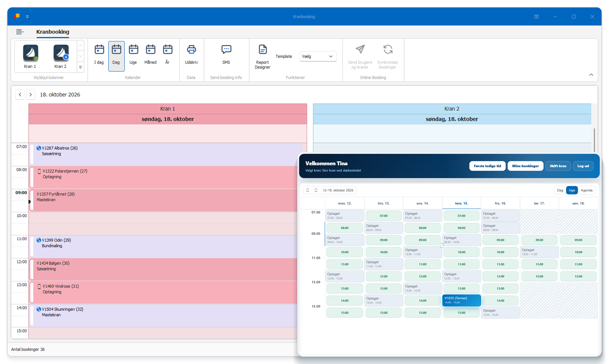Click the Skift kran button
This screenshot has width=609, height=364.
pos(558,166)
